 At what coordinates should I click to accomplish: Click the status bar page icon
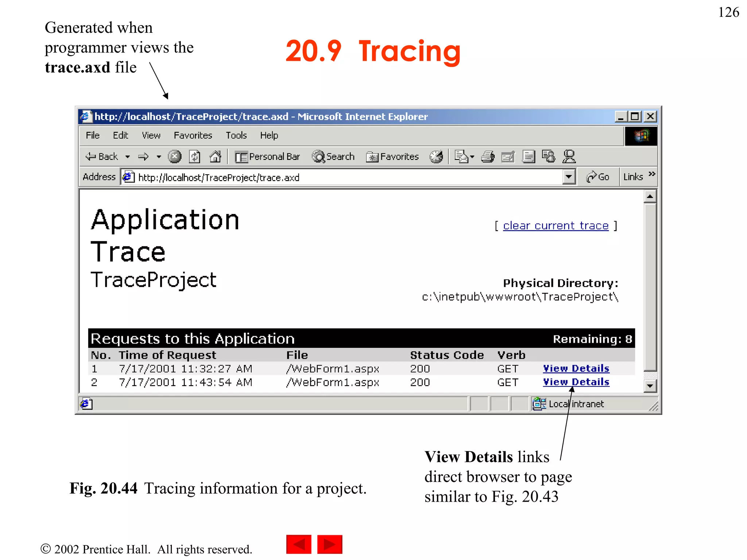point(86,404)
